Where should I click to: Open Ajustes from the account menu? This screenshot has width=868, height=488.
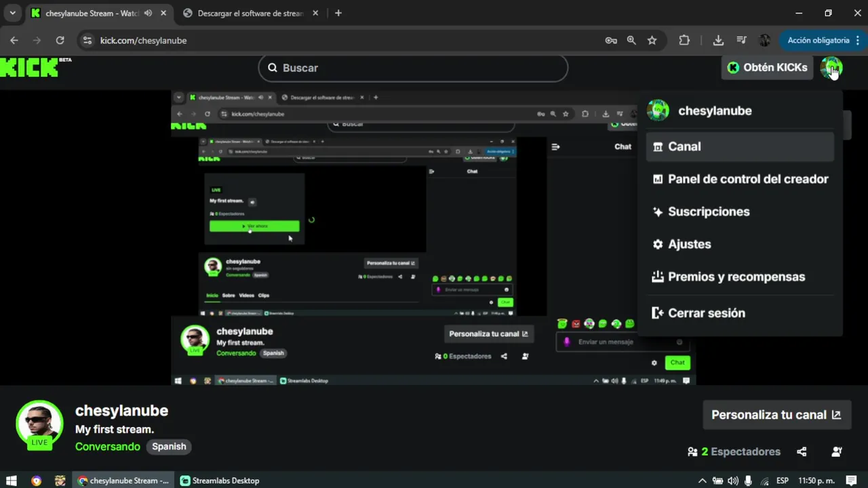[740, 244]
